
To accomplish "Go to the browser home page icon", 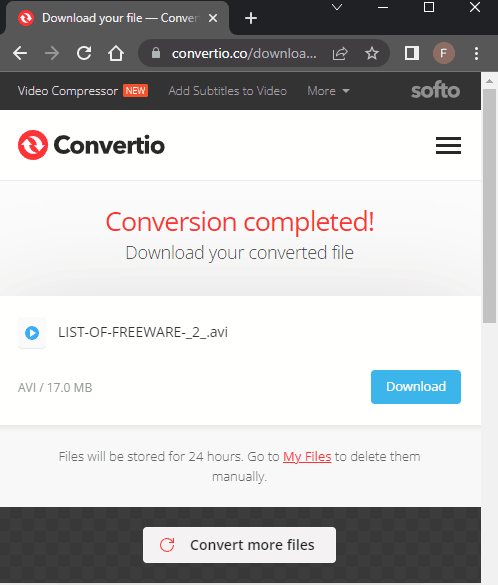I will pos(116,53).
